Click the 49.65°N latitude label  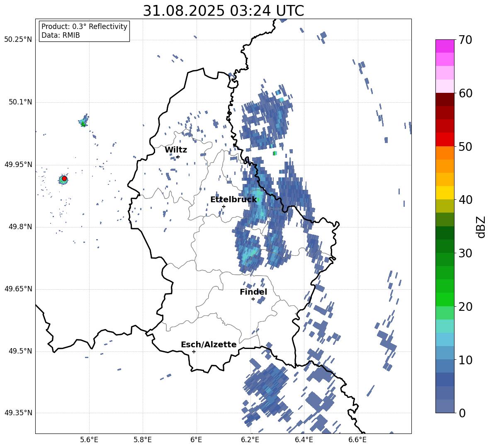(18, 289)
